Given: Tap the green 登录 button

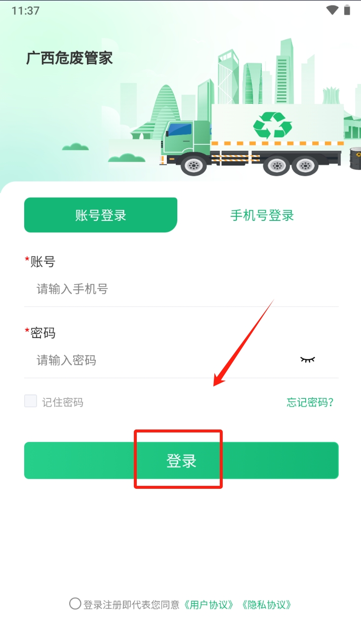Looking at the screenshot, I should point(181,461).
